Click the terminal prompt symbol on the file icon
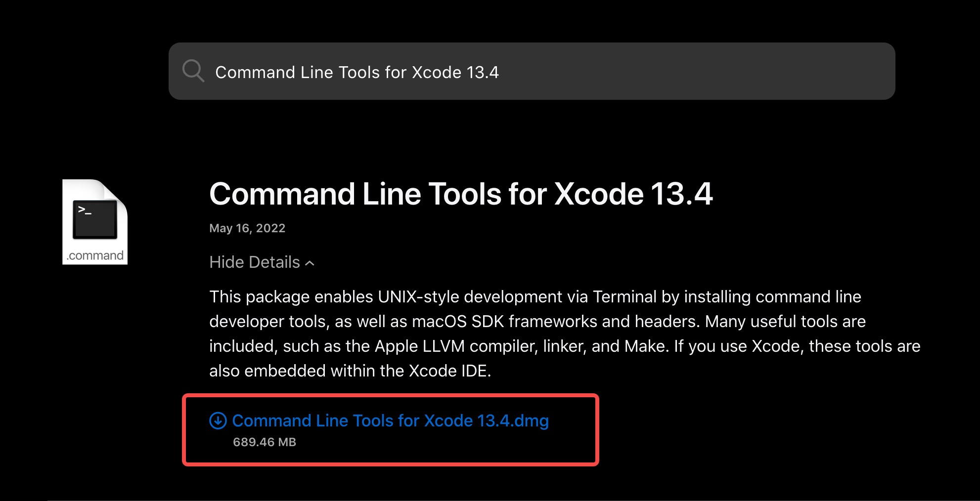The width and height of the screenshot is (980, 501). point(85,211)
